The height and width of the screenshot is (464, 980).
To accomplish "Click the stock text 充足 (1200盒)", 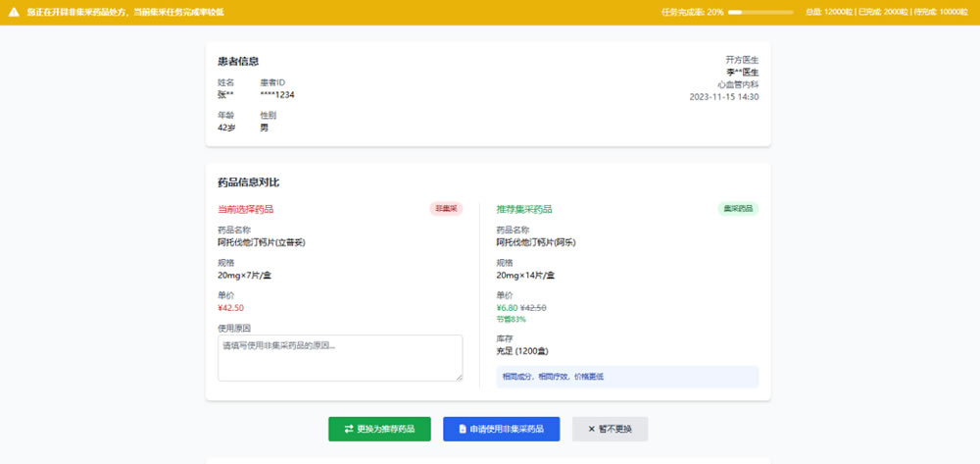I will (x=522, y=351).
